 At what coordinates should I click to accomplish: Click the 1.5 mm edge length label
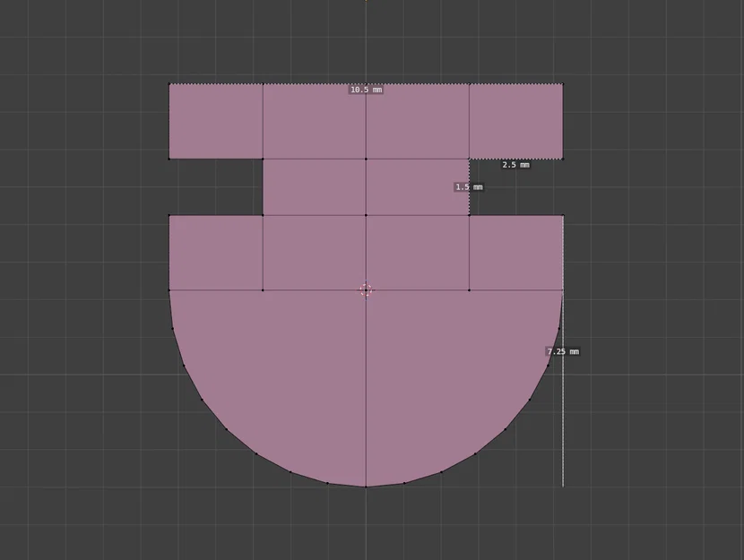coord(469,187)
